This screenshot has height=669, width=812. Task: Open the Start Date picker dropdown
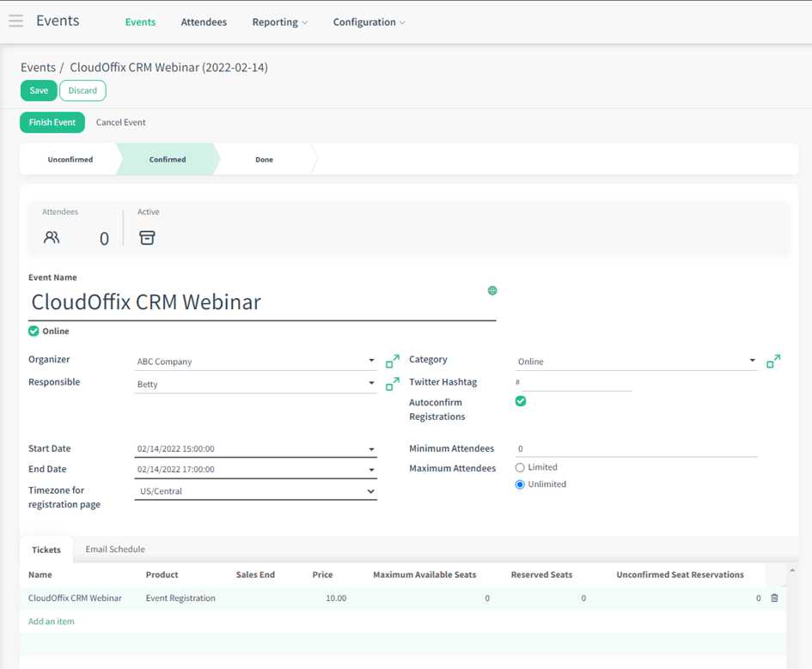[371, 449]
